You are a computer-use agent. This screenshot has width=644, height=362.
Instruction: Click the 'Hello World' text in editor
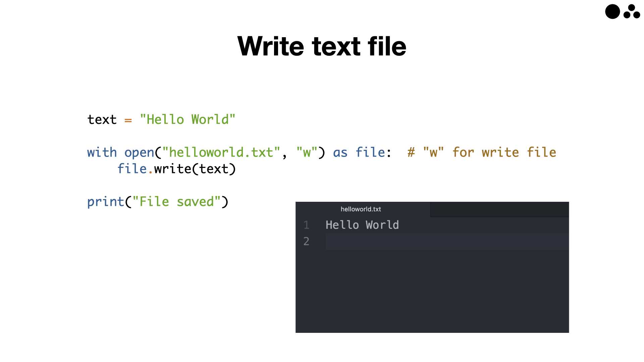click(x=362, y=225)
